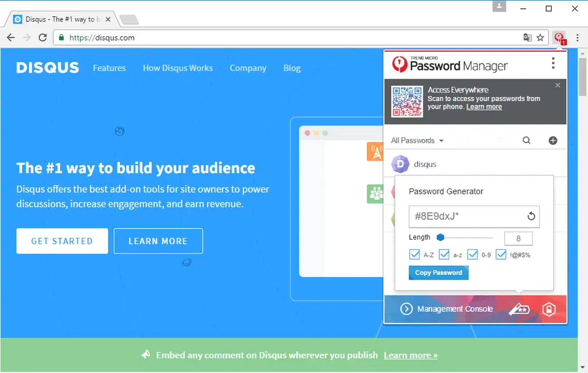This screenshot has height=373, width=588.
Task: Open the Password Manager three-dot menu
Action: coord(553,63)
